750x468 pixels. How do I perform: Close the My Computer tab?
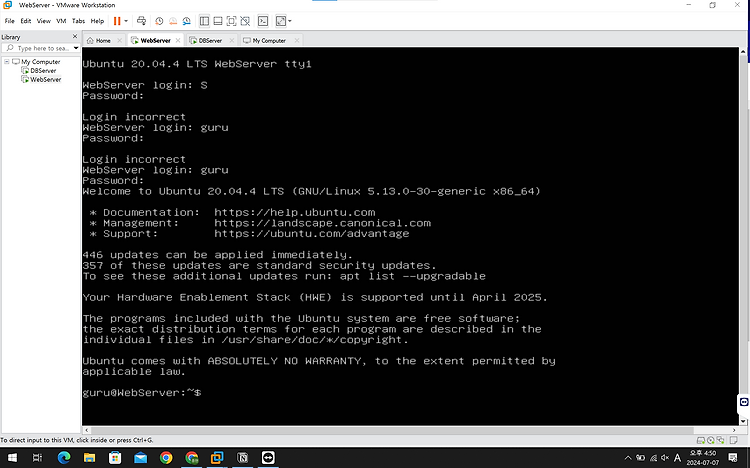(297, 41)
